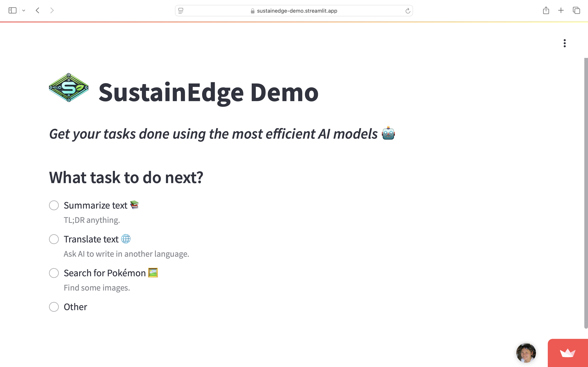Open Streamlit's three-dot main menu
The image size is (588, 367).
(565, 43)
